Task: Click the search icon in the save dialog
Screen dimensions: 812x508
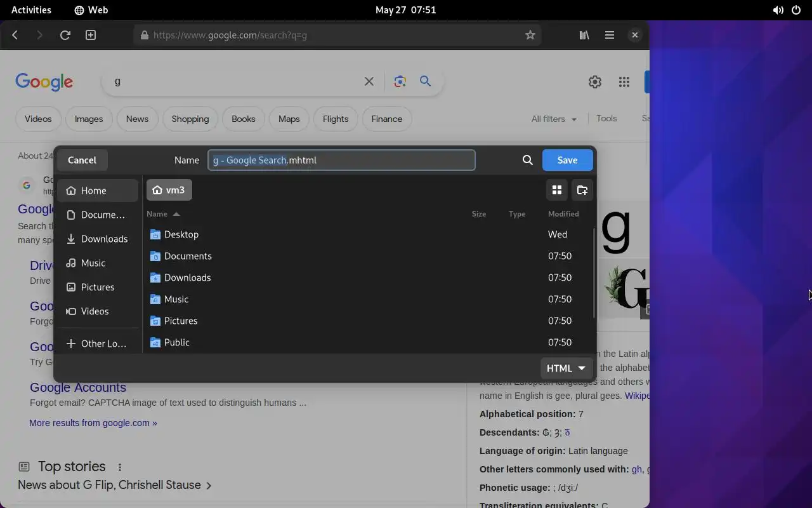Action: coord(528,160)
